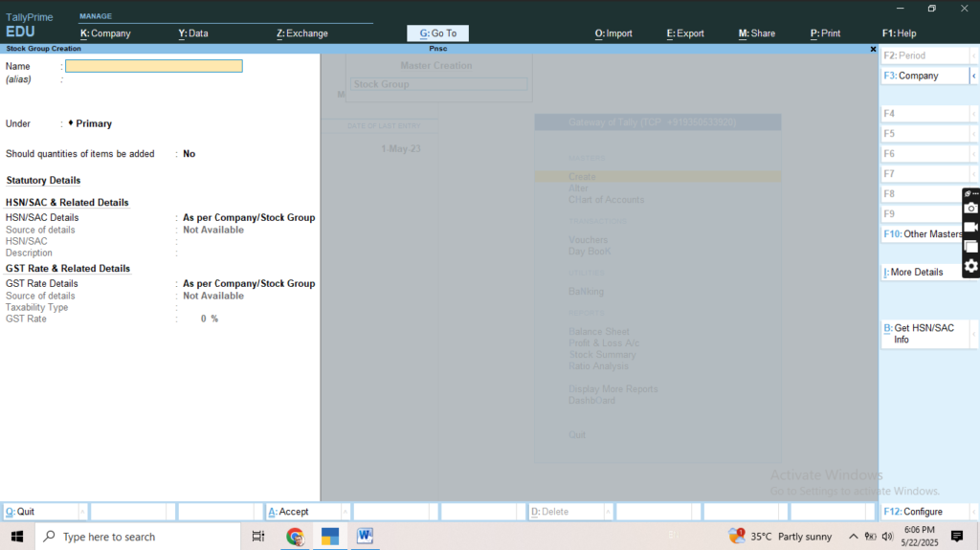Image resolution: width=980 pixels, height=550 pixels.
Task: Click the volume speaker tray icon
Action: point(887,537)
